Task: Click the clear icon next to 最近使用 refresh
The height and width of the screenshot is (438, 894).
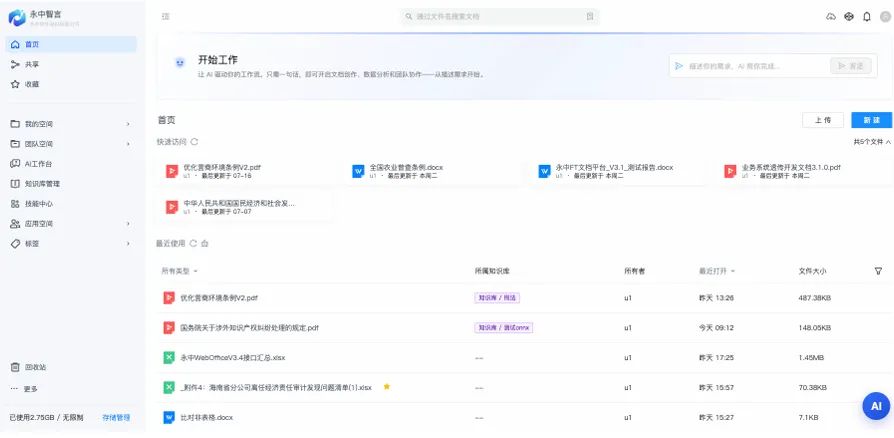Action: (205, 244)
